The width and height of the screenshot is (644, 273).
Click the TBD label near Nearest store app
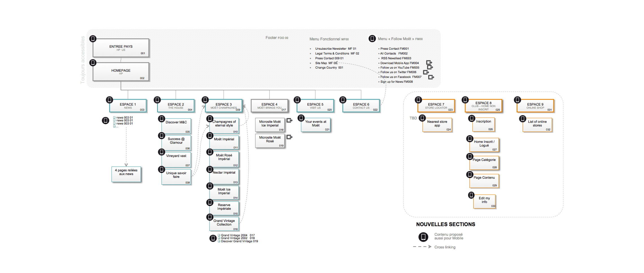click(x=413, y=118)
